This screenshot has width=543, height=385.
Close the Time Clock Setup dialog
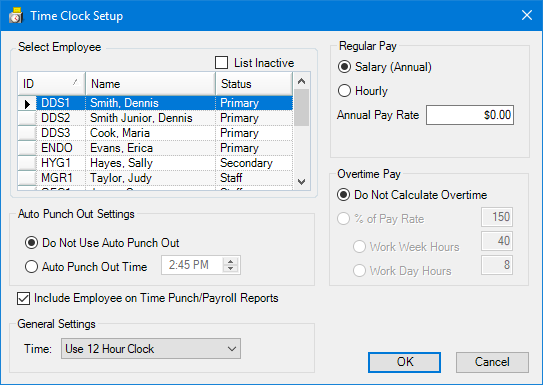527,15
